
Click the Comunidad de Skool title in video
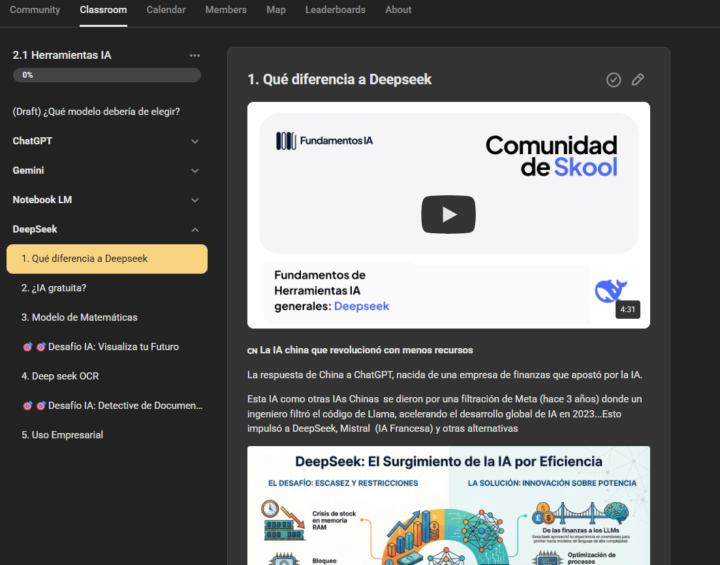click(x=551, y=156)
